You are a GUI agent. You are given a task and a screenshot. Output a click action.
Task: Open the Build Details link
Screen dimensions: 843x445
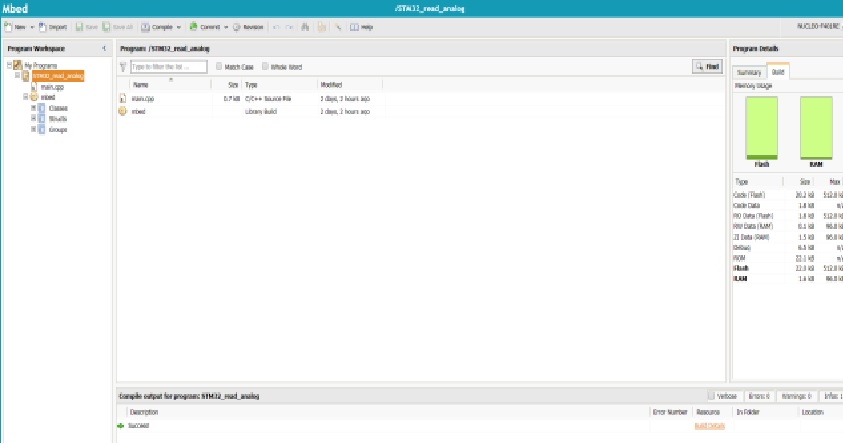[x=709, y=426]
